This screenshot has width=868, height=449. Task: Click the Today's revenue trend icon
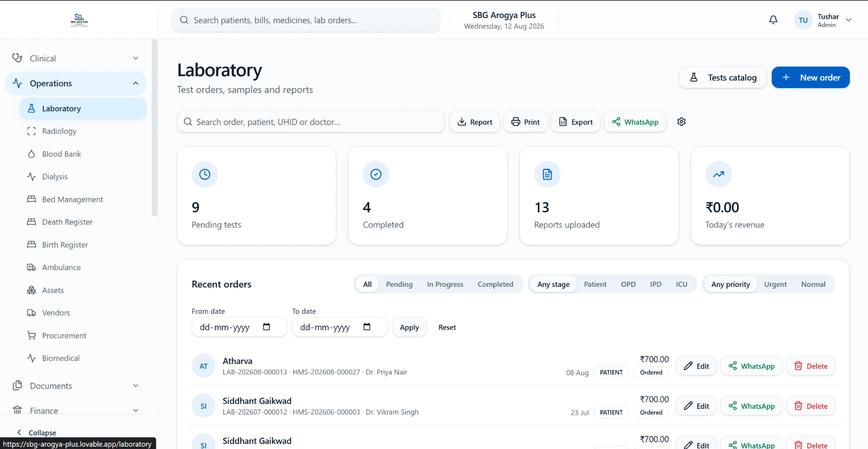(x=718, y=174)
